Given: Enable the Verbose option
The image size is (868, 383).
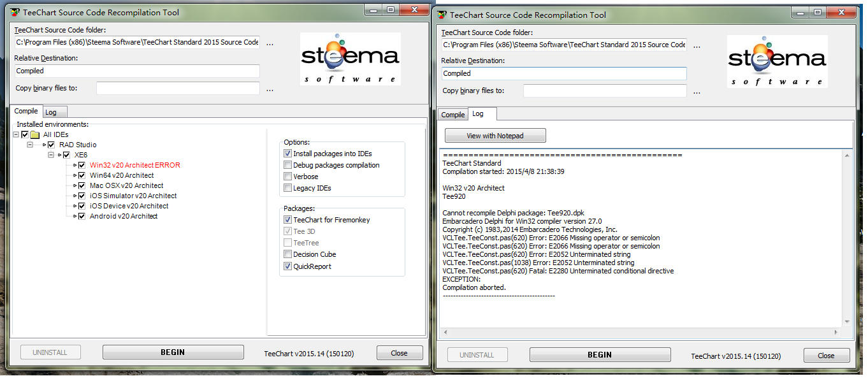Looking at the screenshot, I should coord(288,177).
